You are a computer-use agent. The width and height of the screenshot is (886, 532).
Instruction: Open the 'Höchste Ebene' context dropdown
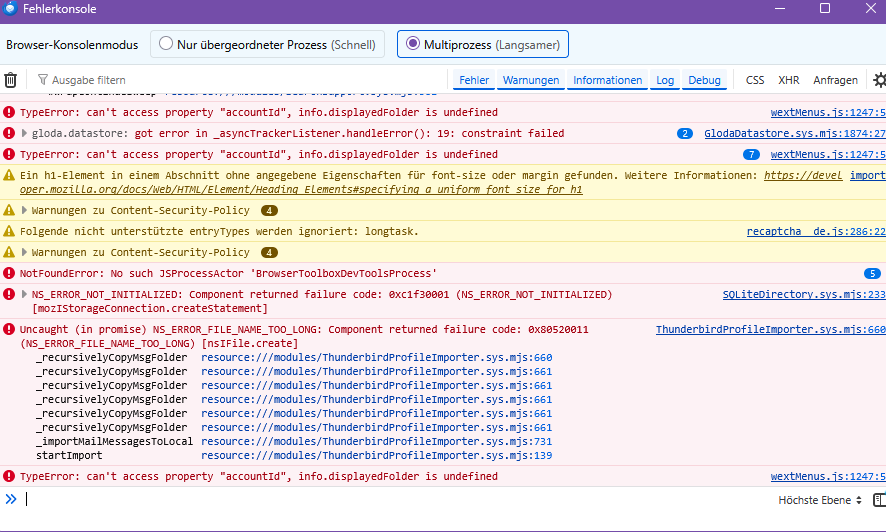[x=820, y=499]
